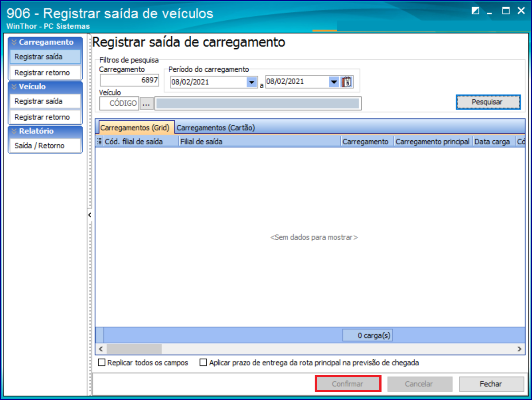Open Saída / Retorno report
This screenshot has height=400, width=532.
click(45, 146)
